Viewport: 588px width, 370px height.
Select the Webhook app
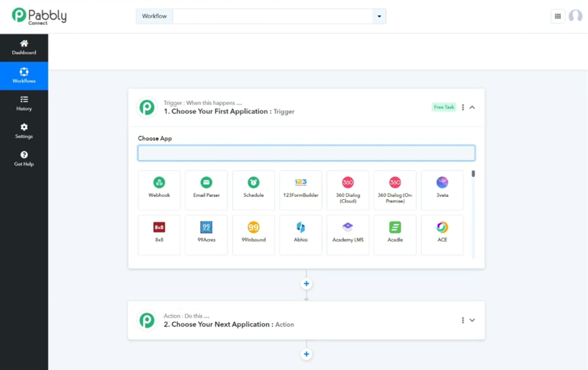click(x=159, y=190)
